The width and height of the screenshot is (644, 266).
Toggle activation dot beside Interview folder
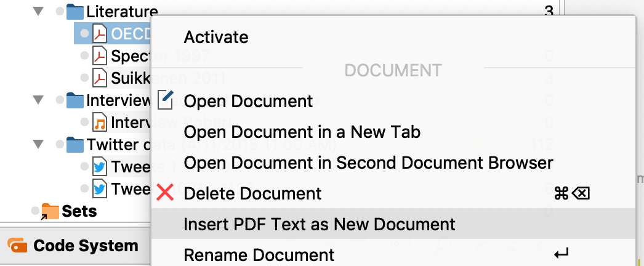(x=60, y=100)
